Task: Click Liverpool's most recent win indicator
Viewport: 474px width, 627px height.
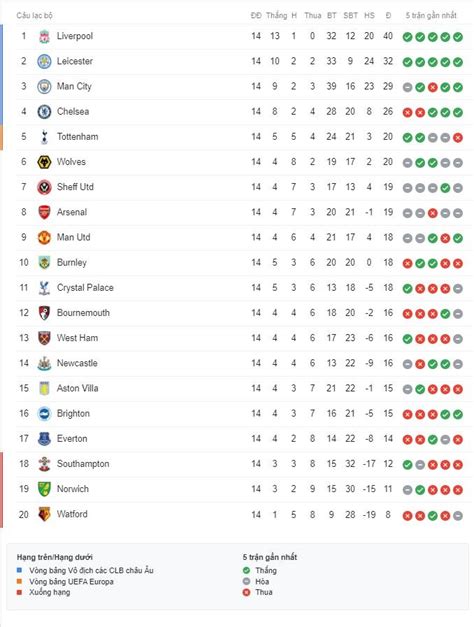Action: [458, 37]
